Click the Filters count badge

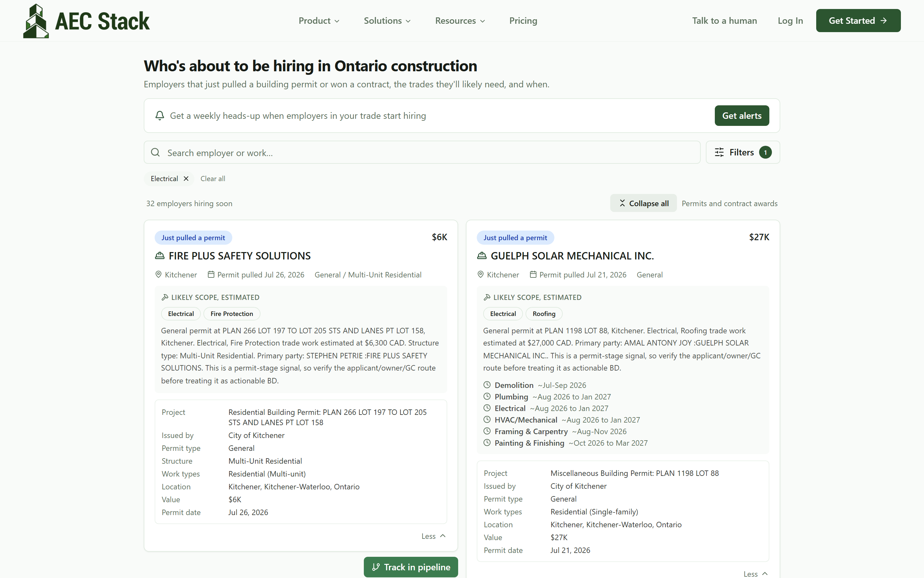765,153
